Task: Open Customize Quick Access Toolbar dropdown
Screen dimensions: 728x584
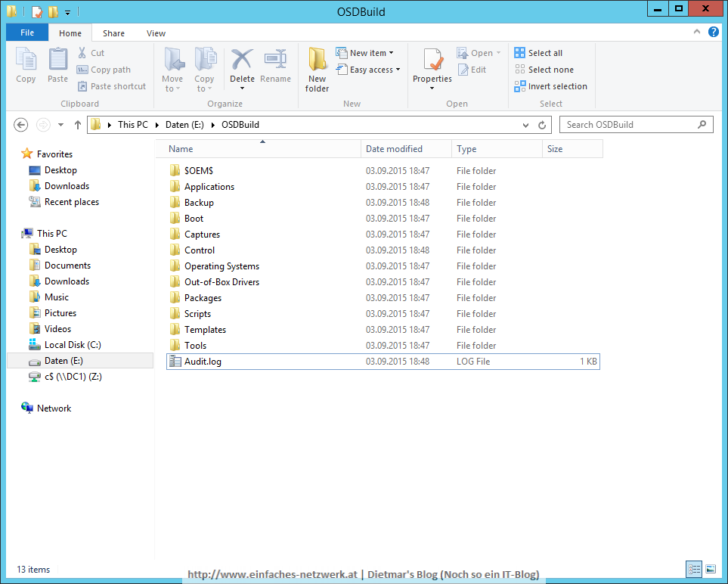Action: [x=67, y=12]
